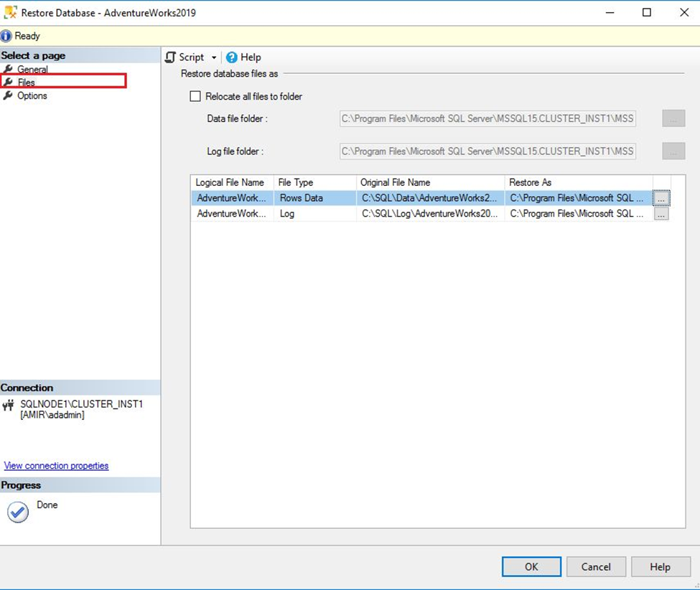Enable the Relocate all files to folder checkbox
This screenshot has height=590, width=700.
click(195, 95)
